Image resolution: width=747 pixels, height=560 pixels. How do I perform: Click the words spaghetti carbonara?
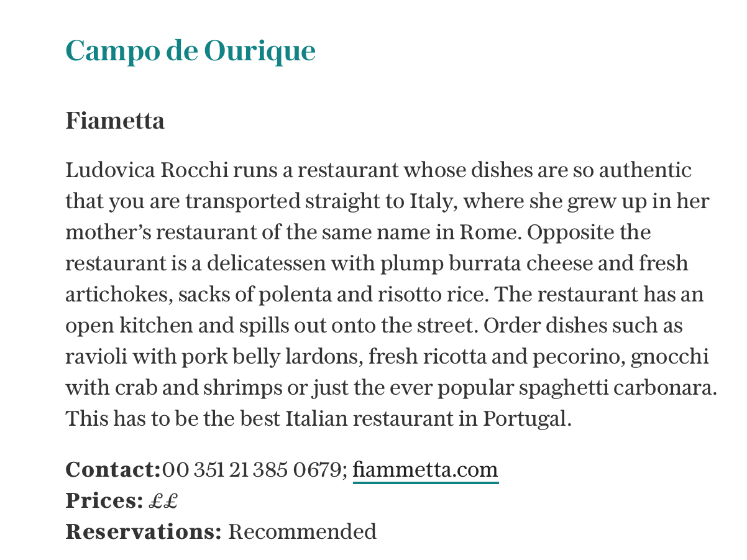point(617,388)
